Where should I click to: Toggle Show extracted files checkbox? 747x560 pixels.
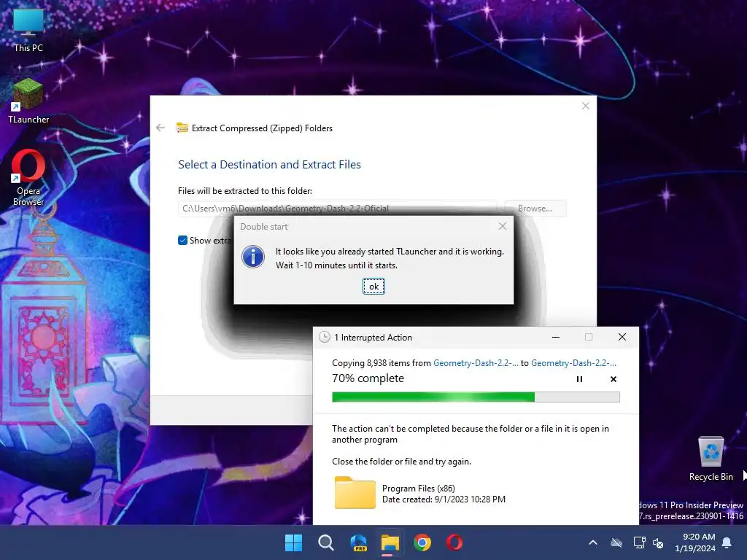(x=182, y=241)
